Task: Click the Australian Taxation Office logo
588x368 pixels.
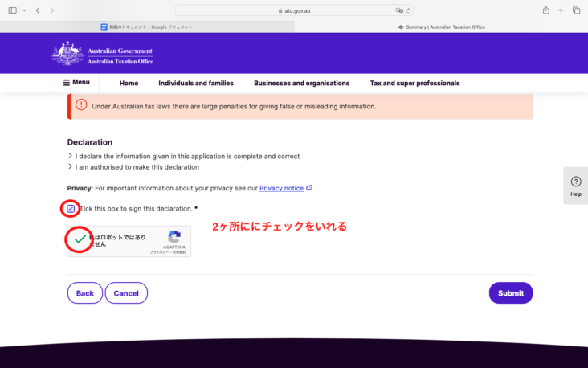Action: 102,55
